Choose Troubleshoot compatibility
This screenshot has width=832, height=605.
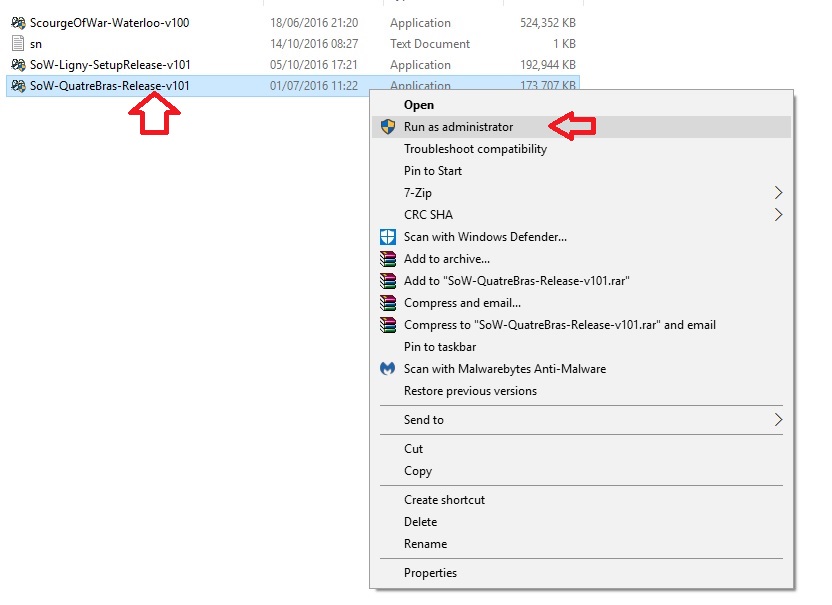tap(582, 149)
